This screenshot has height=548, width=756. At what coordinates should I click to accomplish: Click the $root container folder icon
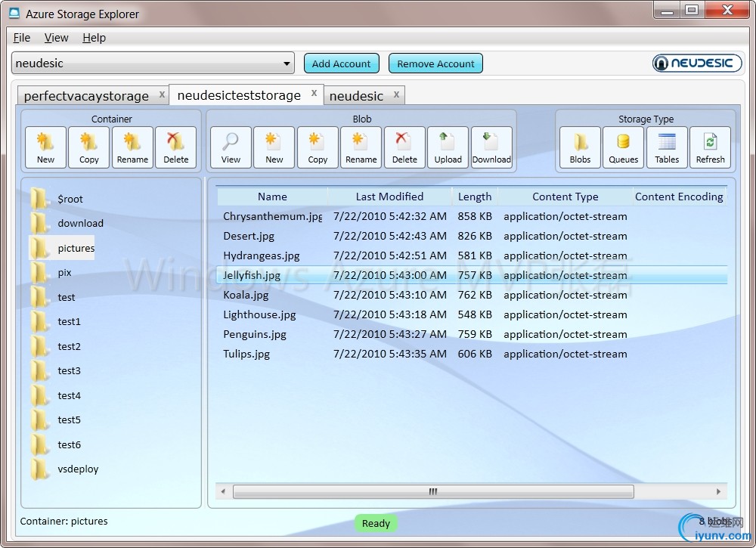(39, 198)
